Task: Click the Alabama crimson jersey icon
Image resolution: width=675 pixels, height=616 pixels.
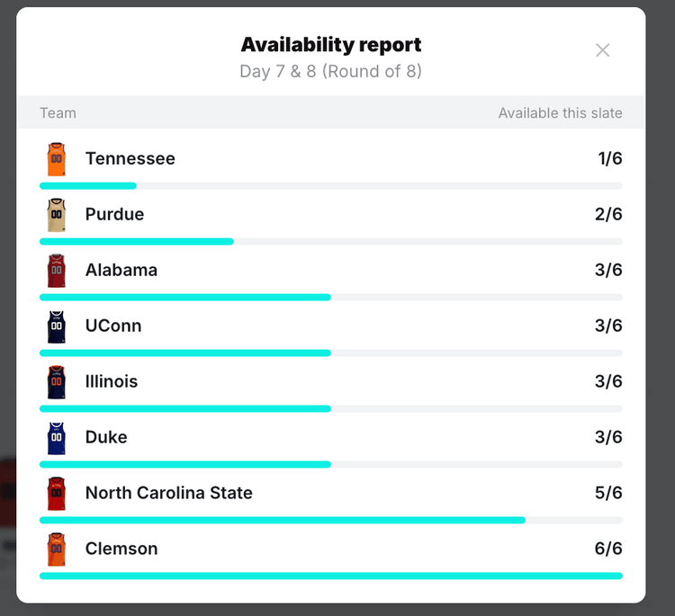Action: (57, 271)
